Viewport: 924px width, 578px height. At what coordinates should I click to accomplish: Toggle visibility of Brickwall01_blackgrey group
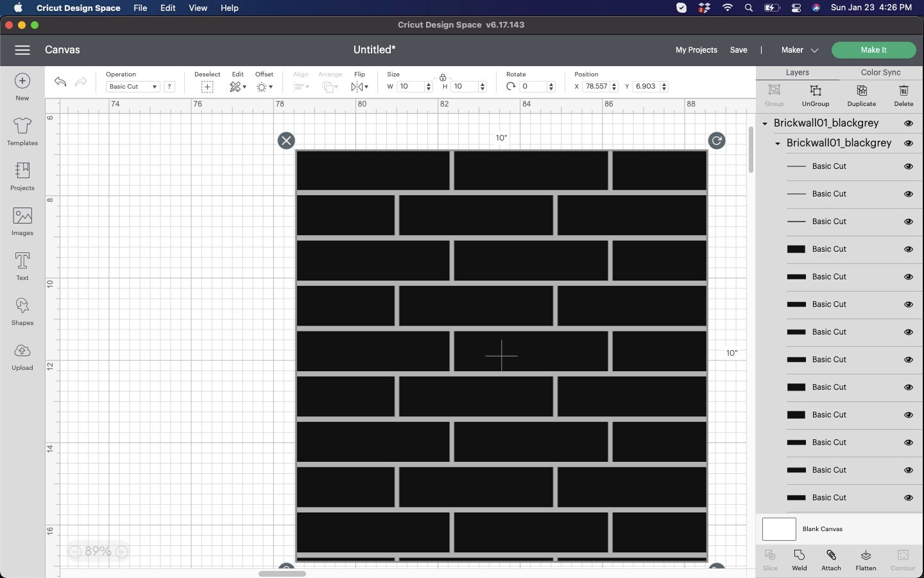coord(909,123)
